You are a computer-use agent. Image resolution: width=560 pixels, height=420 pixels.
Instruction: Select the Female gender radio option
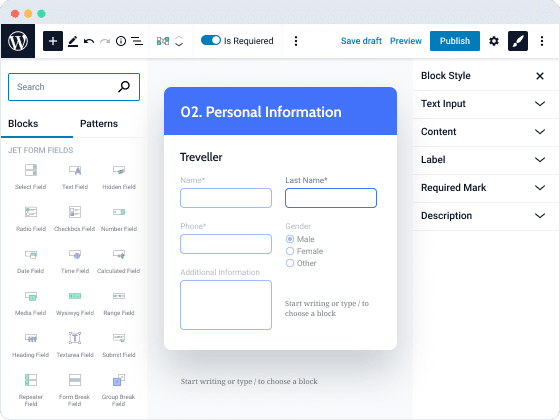290,251
